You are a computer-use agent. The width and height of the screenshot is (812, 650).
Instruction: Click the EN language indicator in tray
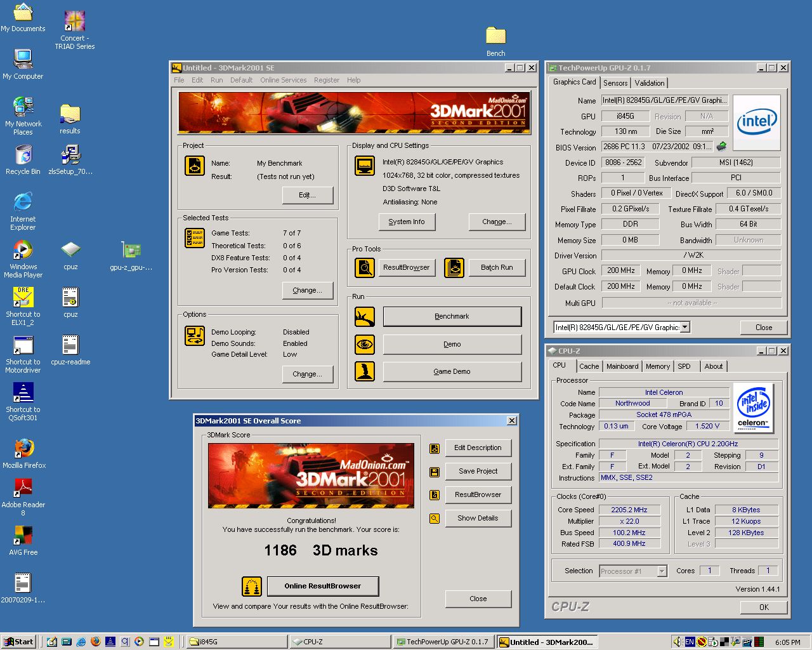tap(690, 642)
